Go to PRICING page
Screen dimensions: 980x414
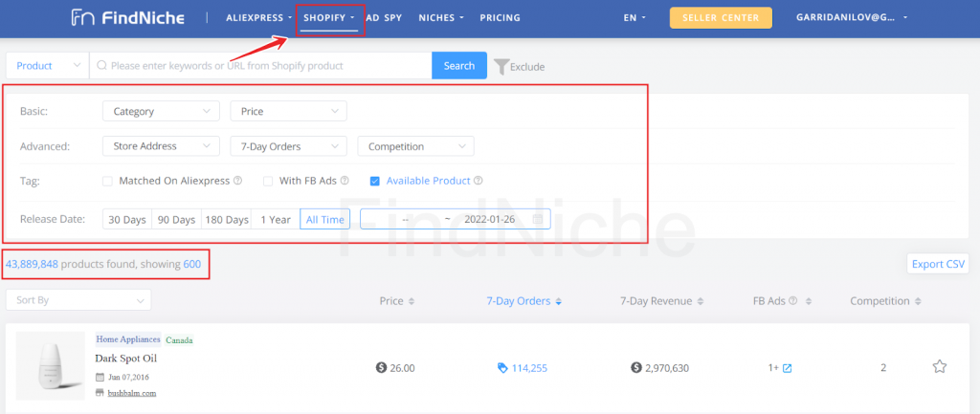tap(500, 17)
